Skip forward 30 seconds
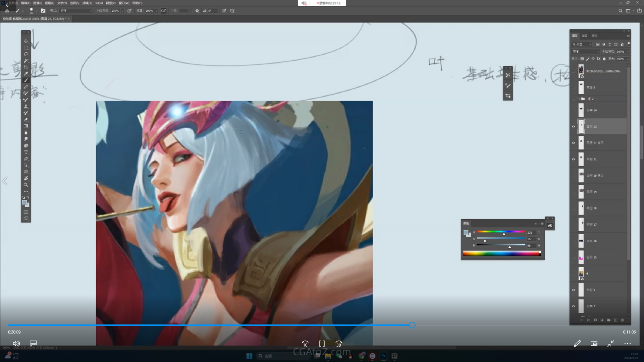Viewport: 644px width, 362px height. pos(339,344)
